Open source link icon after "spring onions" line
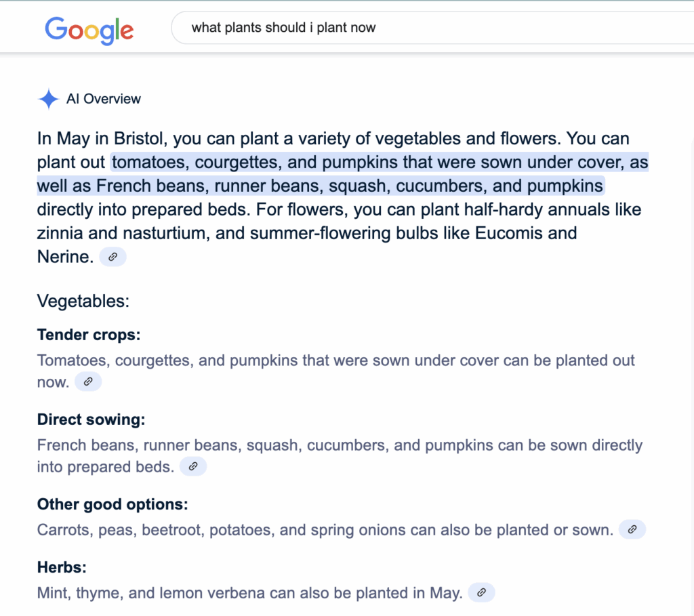This screenshot has width=694, height=616. [x=632, y=529]
